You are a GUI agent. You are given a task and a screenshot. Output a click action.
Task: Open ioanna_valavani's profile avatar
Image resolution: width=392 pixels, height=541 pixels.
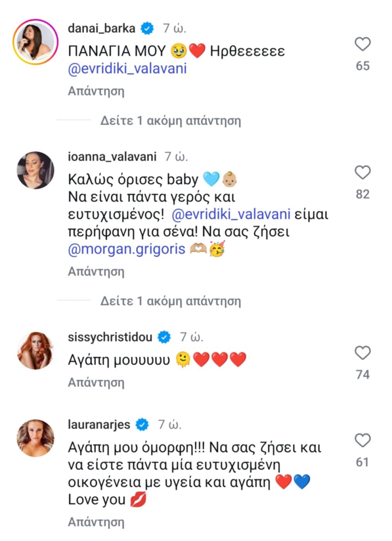[x=36, y=170]
